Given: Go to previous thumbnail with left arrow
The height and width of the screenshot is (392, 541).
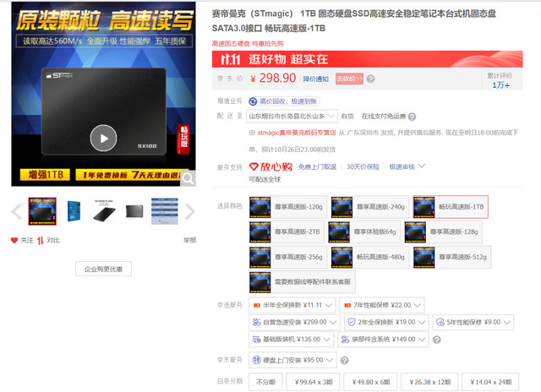Looking at the screenshot, I should pos(17,211).
